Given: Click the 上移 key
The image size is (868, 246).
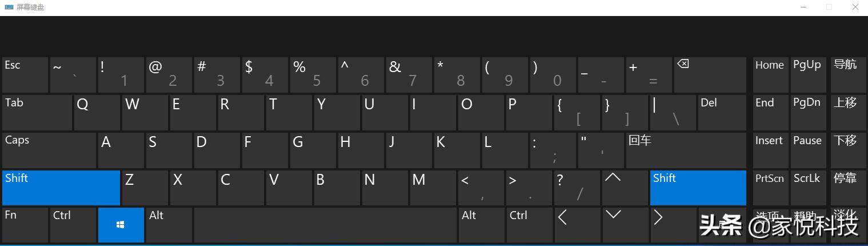Looking at the screenshot, I should [x=845, y=113].
